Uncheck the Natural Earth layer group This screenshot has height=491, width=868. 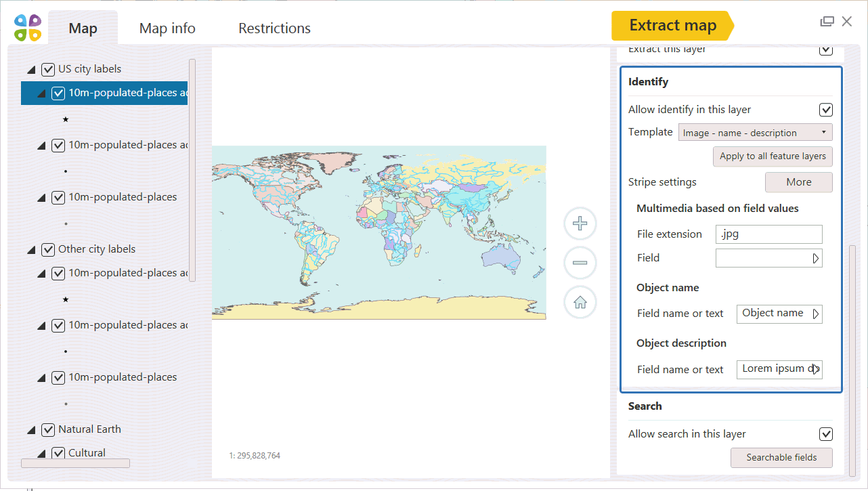48,429
